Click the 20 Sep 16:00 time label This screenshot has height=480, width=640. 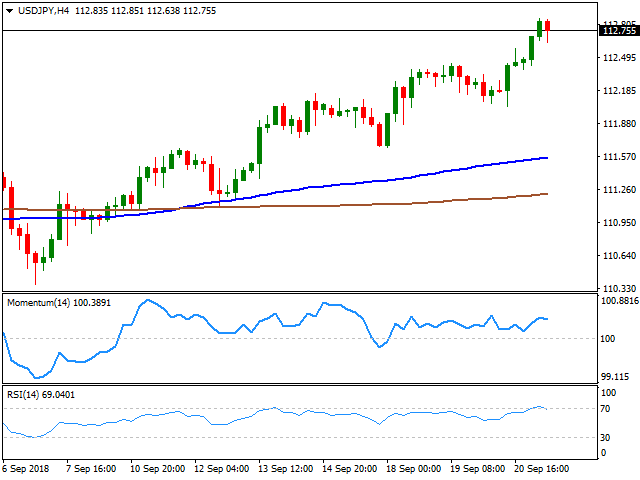tap(542, 469)
